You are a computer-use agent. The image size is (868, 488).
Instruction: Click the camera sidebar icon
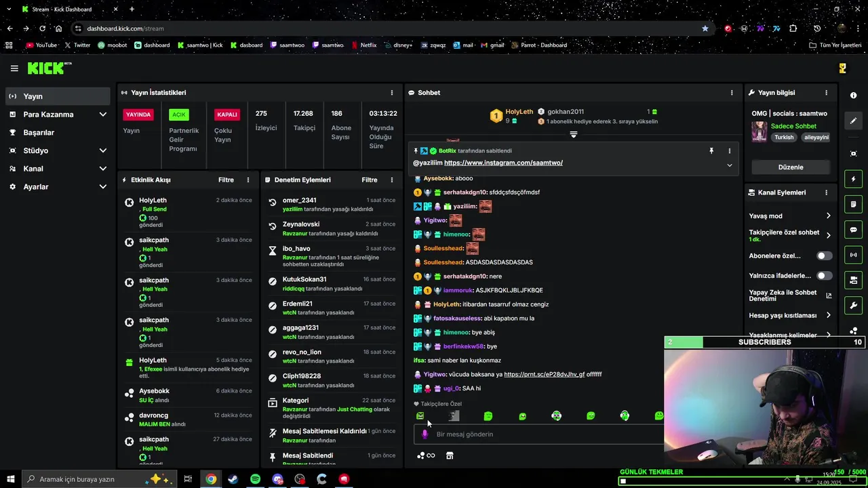point(853,280)
